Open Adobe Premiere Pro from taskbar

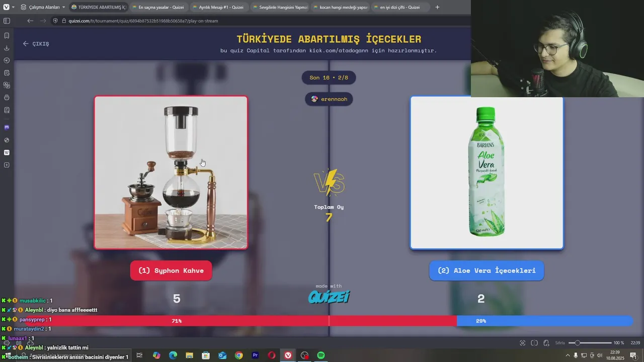[255, 355]
